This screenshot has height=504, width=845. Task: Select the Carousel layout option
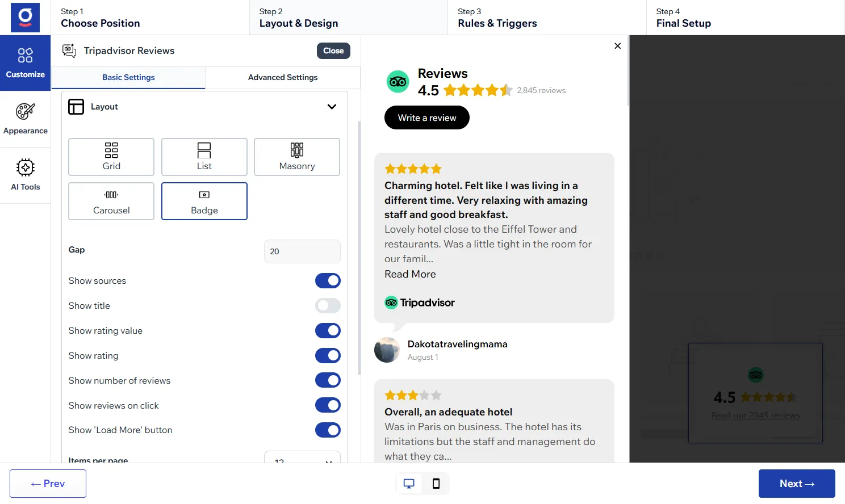pos(111,201)
